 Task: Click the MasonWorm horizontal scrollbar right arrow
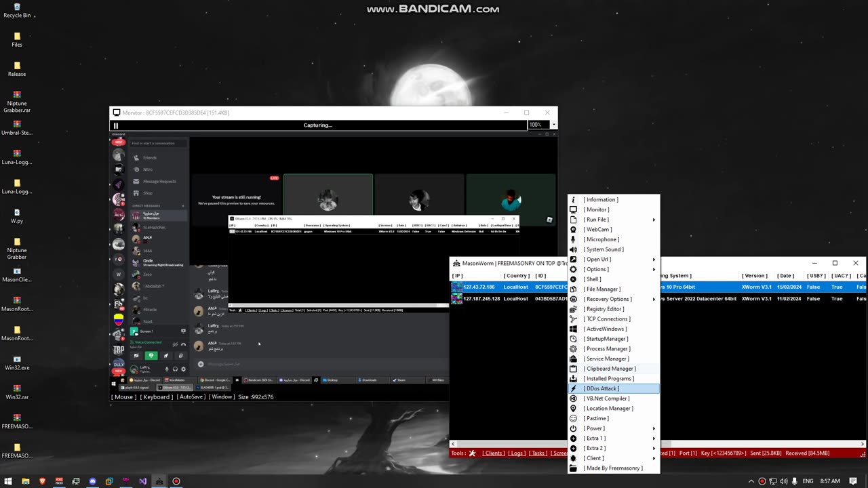click(x=862, y=445)
